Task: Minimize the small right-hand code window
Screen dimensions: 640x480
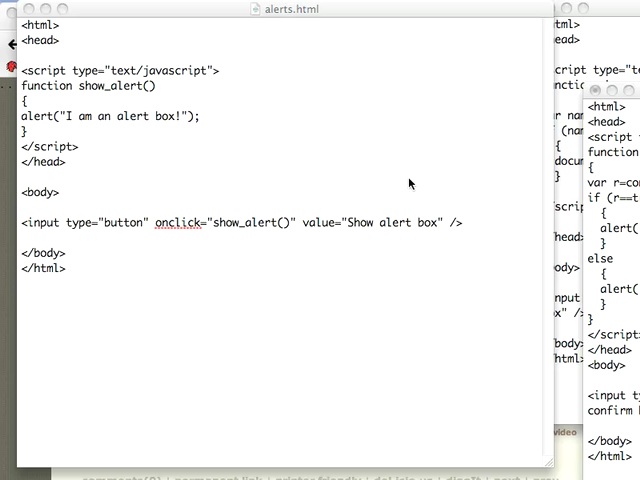Action: (x=613, y=91)
